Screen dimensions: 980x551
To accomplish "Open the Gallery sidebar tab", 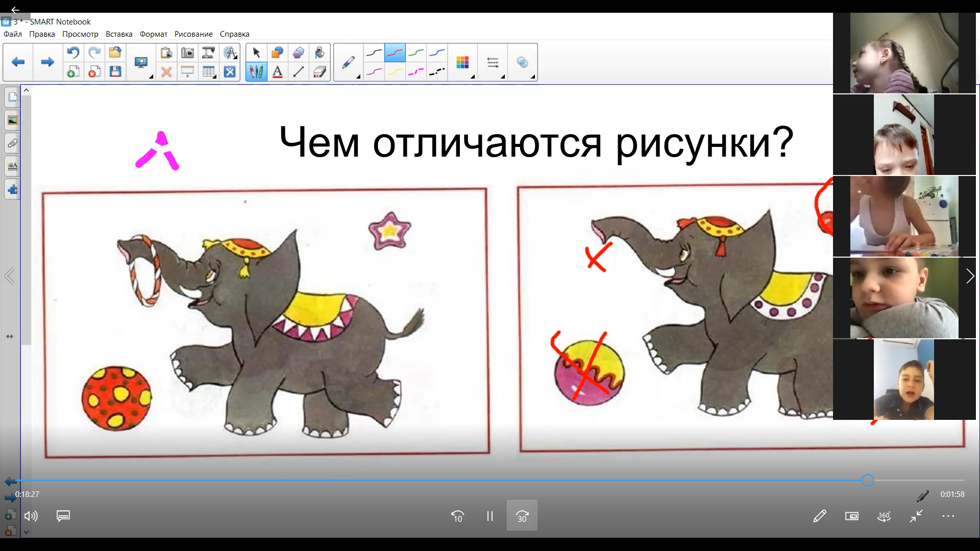I will tap(12, 120).
